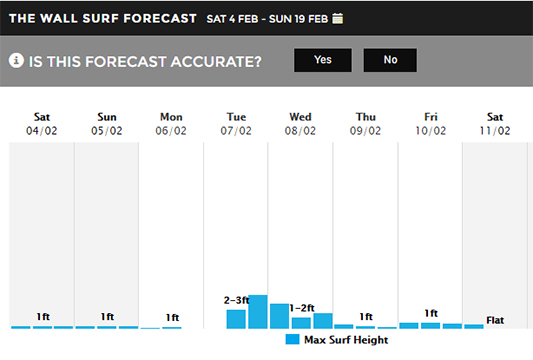Click Yes to confirm forecast accuracy
This screenshot has height=360, width=533.
323,60
